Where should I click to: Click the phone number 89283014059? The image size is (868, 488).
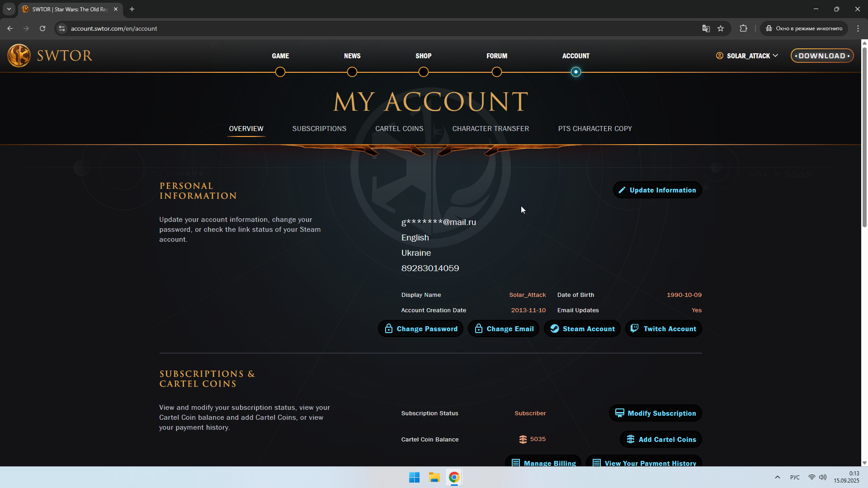point(430,268)
